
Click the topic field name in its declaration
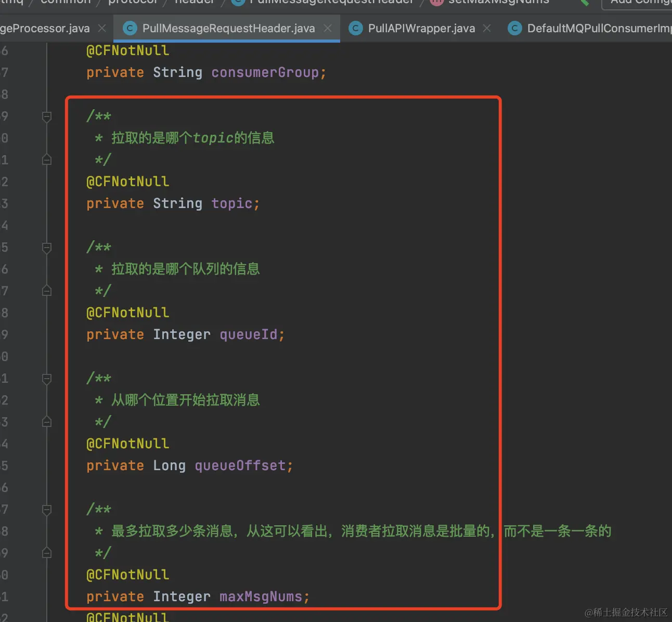pos(231,203)
